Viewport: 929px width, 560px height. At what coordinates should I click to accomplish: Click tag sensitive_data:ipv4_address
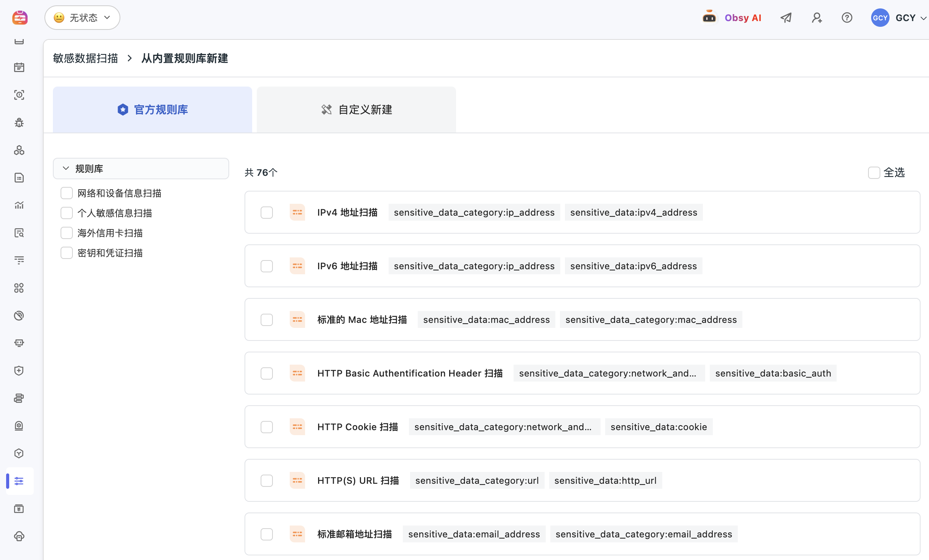click(x=634, y=212)
